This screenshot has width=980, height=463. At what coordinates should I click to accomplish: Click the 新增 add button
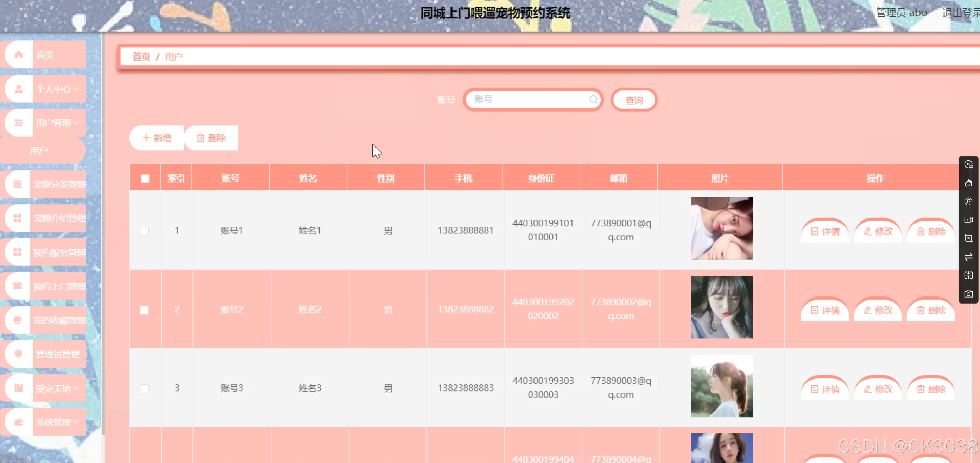[x=157, y=138]
